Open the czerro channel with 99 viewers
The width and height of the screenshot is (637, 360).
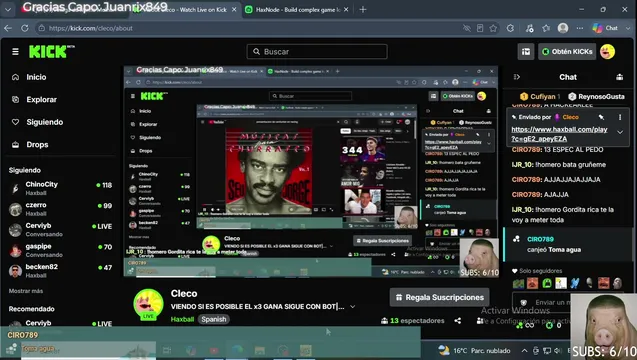coord(60,209)
